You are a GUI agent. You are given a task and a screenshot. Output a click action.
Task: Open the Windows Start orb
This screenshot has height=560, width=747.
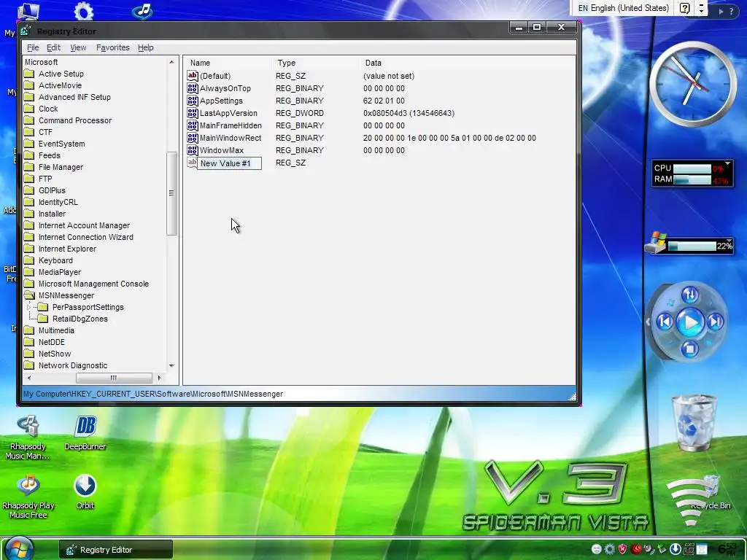(x=18, y=548)
